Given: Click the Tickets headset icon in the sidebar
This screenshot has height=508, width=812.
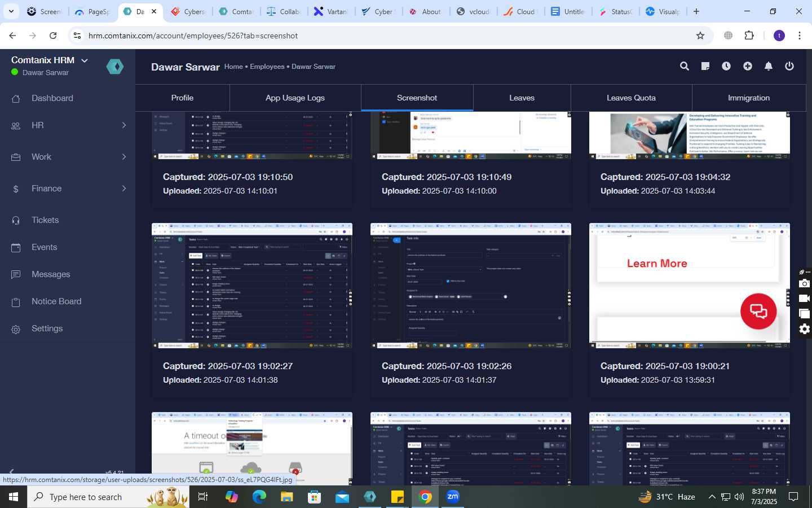Looking at the screenshot, I should pos(16,221).
